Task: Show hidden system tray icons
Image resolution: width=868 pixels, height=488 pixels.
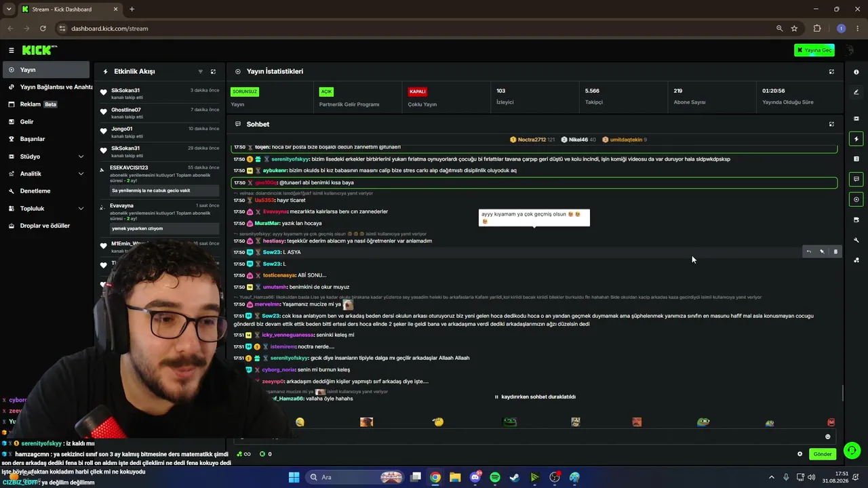Action: (x=771, y=477)
